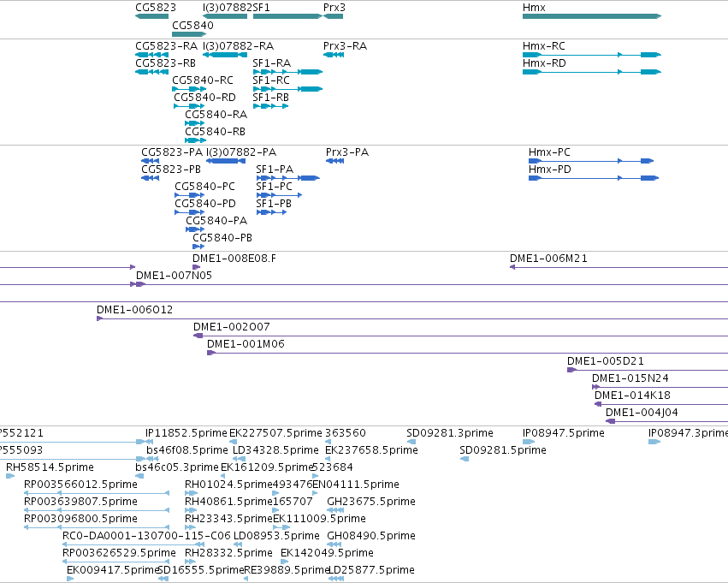Open the CG5840-PB protein
Image resolution: width=728 pixels, height=583 pixels.
[198, 247]
